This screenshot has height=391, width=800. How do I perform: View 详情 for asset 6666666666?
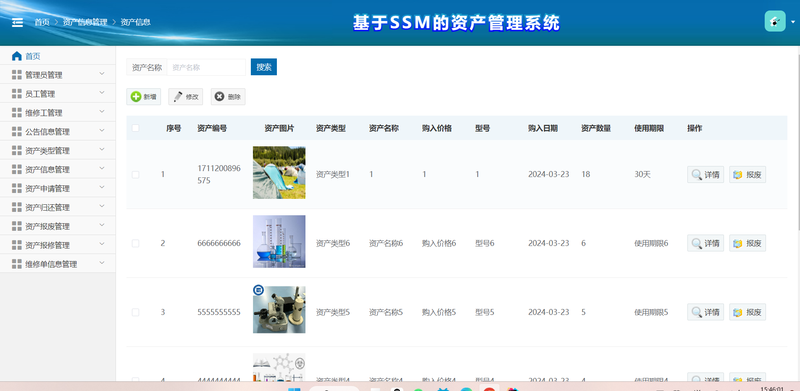coord(705,243)
